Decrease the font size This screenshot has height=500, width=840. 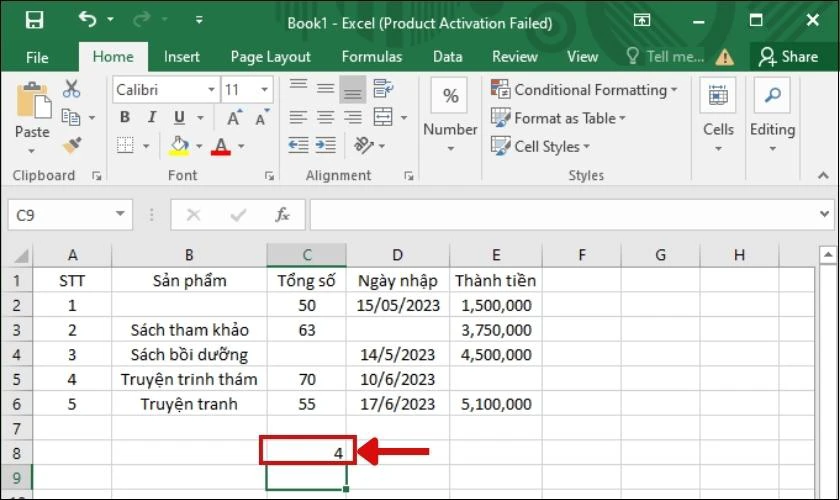point(262,117)
